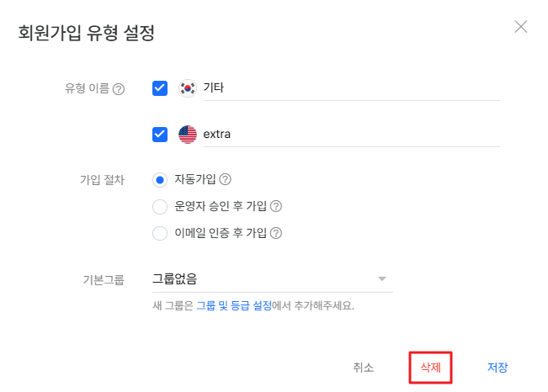This screenshot has width=548, height=392.
Task: Focus the English name field containing extra
Action: pos(352,135)
